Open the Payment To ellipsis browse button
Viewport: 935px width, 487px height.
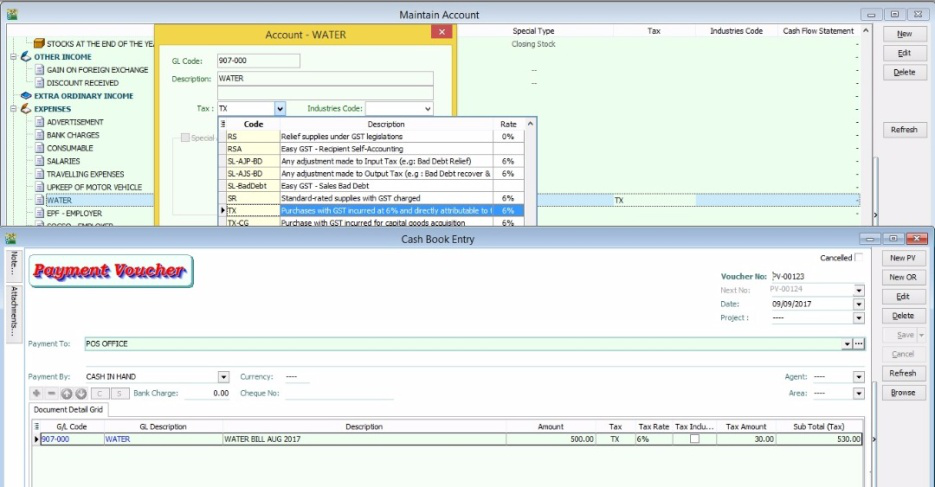pyautogui.click(x=859, y=344)
